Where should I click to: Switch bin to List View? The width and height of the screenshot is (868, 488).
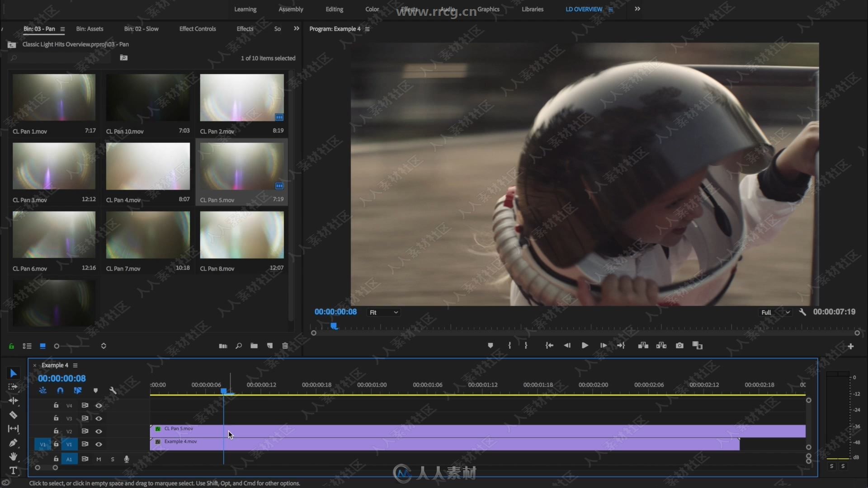click(27, 346)
